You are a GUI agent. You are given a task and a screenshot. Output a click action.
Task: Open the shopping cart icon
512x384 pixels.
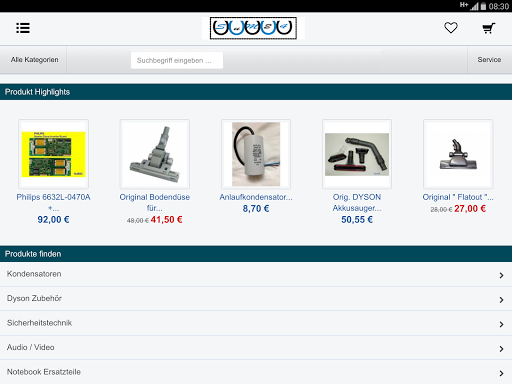(x=489, y=28)
